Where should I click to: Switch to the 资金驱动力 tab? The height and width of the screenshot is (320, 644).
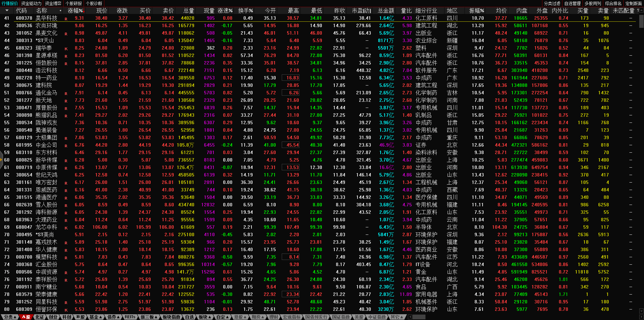(x=31, y=3)
